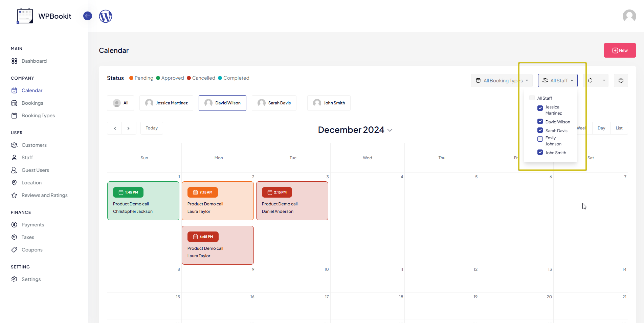Go to next month arrow
The height and width of the screenshot is (323, 644).
(x=129, y=128)
